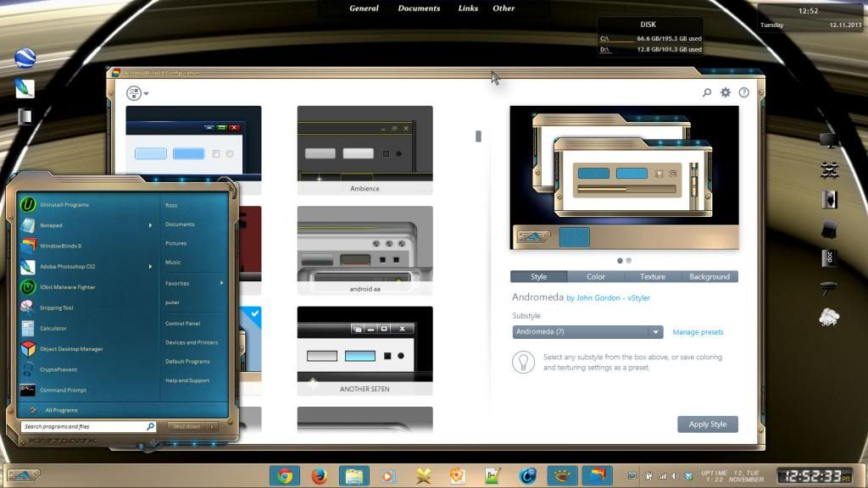The image size is (868, 488).
Task: Switch to the Background tab
Action: point(709,277)
